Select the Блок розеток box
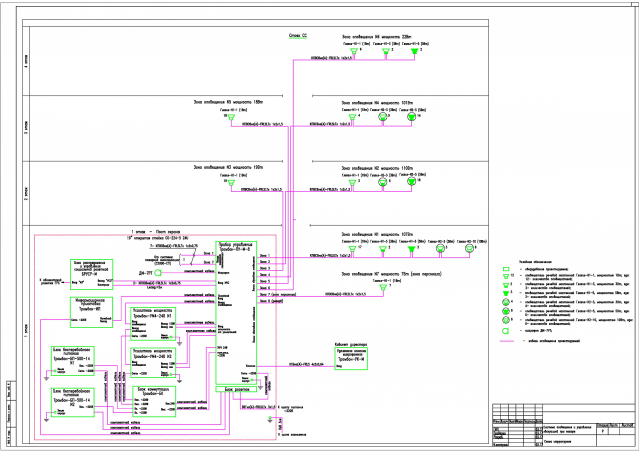 236,389
